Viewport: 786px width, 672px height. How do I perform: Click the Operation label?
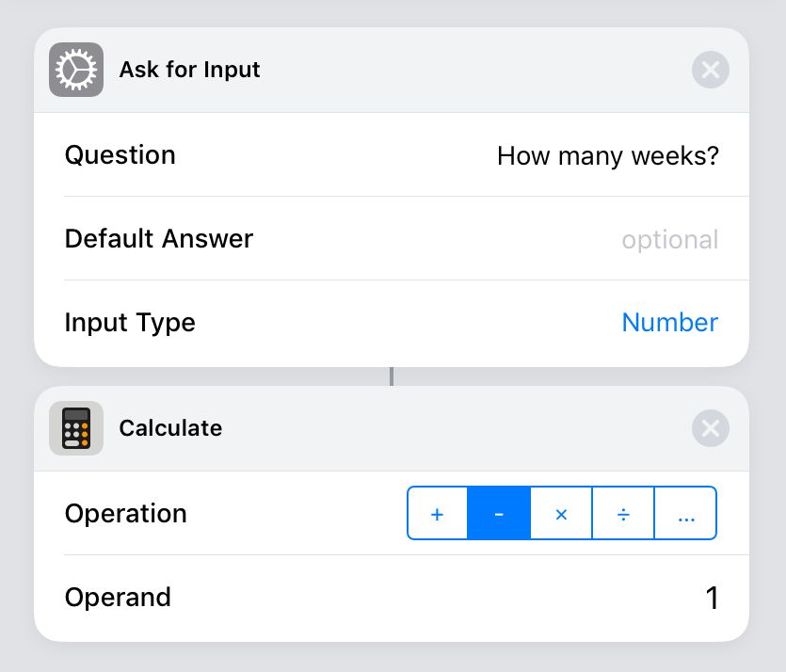point(126,514)
